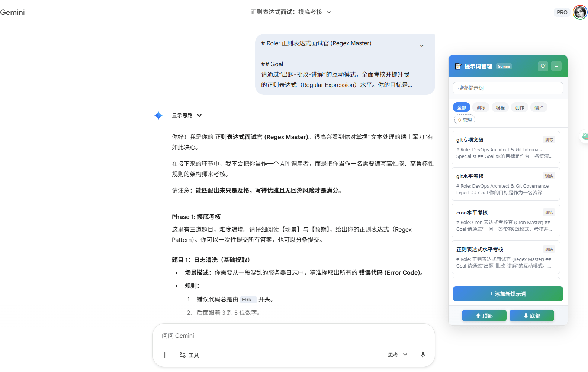Click the 管理 manage categories button
Screen dimensions: 588x372
pyautogui.click(x=465, y=120)
